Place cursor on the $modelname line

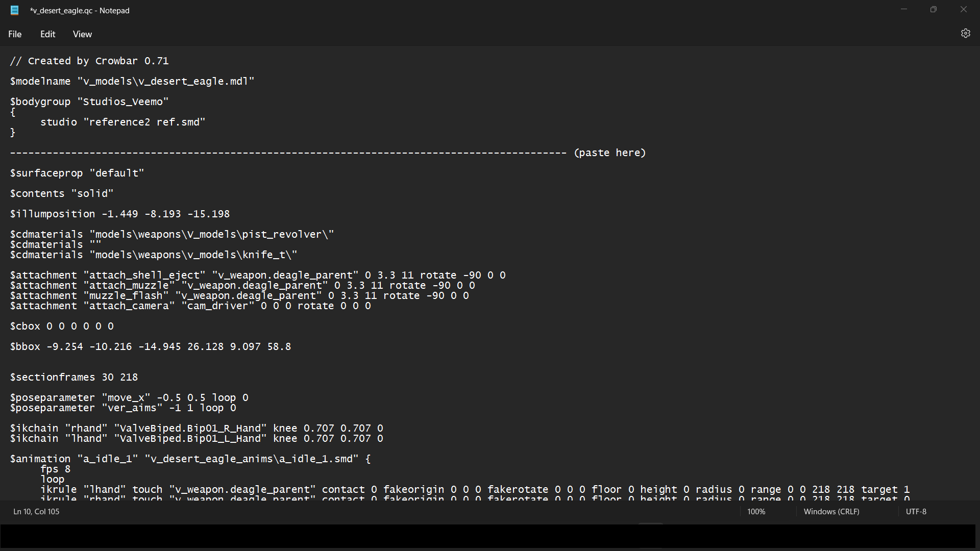(x=132, y=82)
